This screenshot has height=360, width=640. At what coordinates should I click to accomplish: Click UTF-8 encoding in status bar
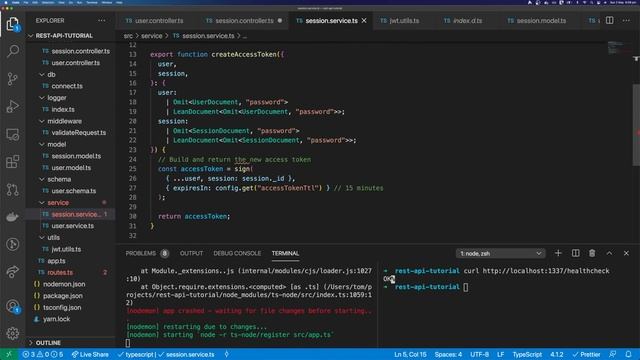tap(480, 354)
